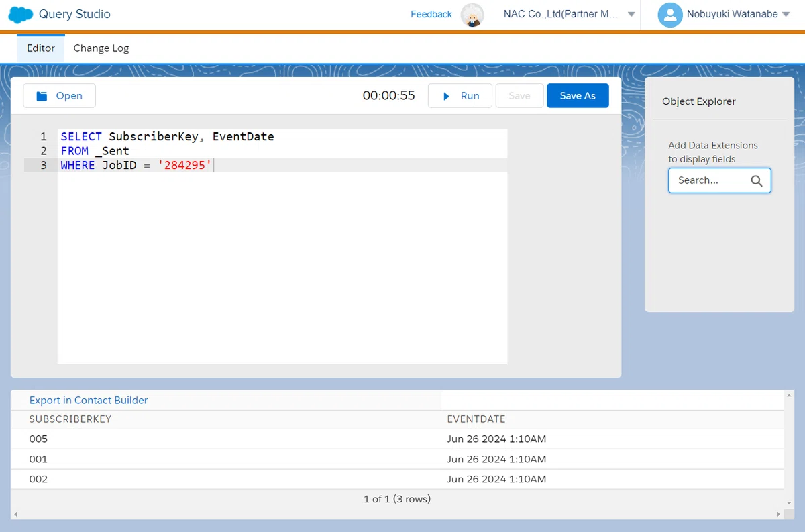
Task: Select the result row with key 005
Action: pos(397,439)
